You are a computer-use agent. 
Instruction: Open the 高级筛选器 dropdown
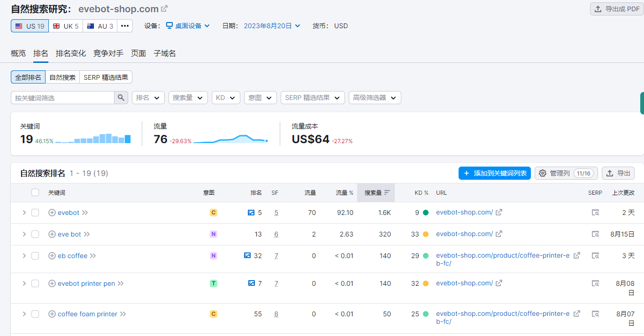pos(375,98)
